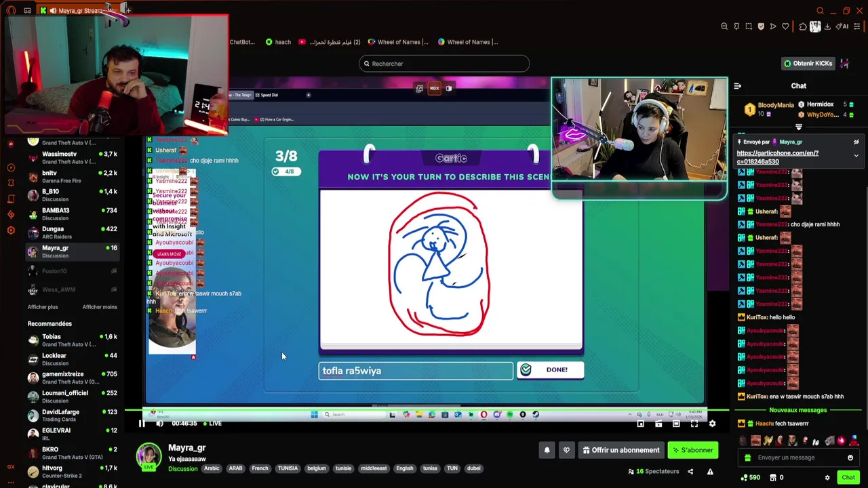Image resolution: width=868 pixels, height=488 pixels.
Task: Switch to first Wheel of Names tab
Action: tap(397, 42)
